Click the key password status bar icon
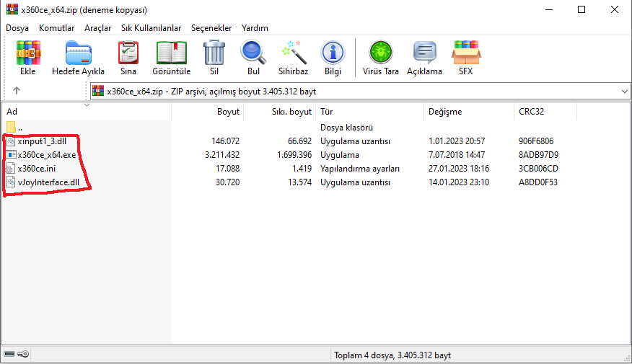Image resolution: width=632 pixels, height=364 pixels. tap(23, 354)
